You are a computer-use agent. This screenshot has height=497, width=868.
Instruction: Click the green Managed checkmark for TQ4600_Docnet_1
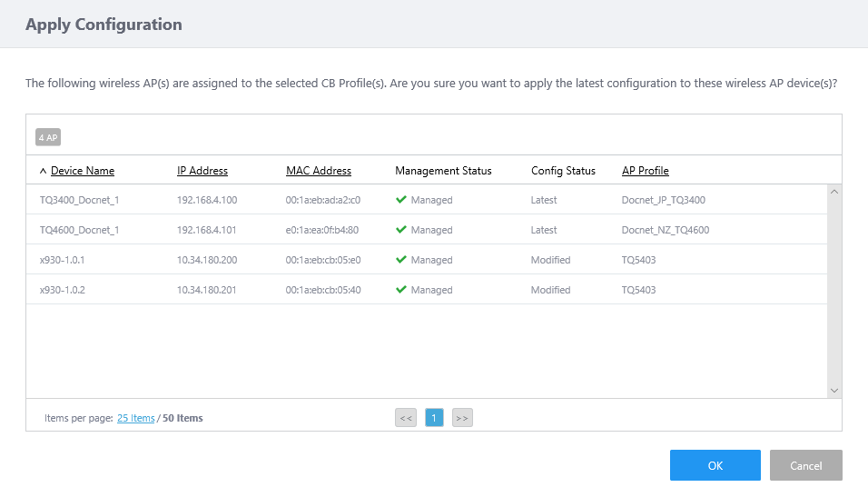pyautogui.click(x=400, y=230)
